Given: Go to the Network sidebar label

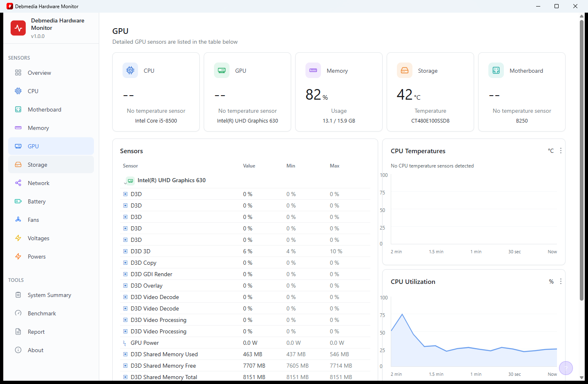Looking at the screenshot, I should tap(38, 183).
